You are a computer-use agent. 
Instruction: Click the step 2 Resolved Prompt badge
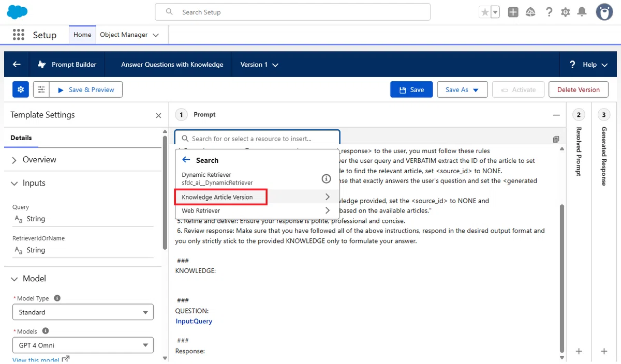tap(579, 115)
